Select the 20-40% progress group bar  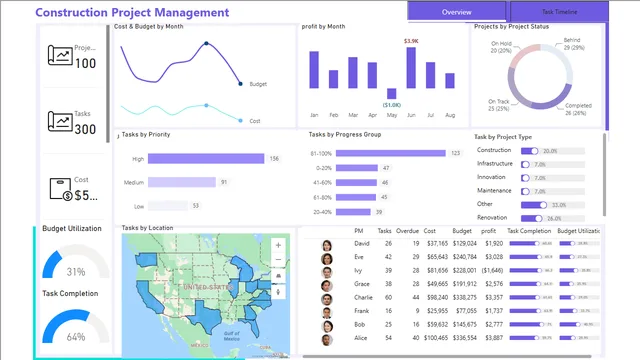(353, 212)
